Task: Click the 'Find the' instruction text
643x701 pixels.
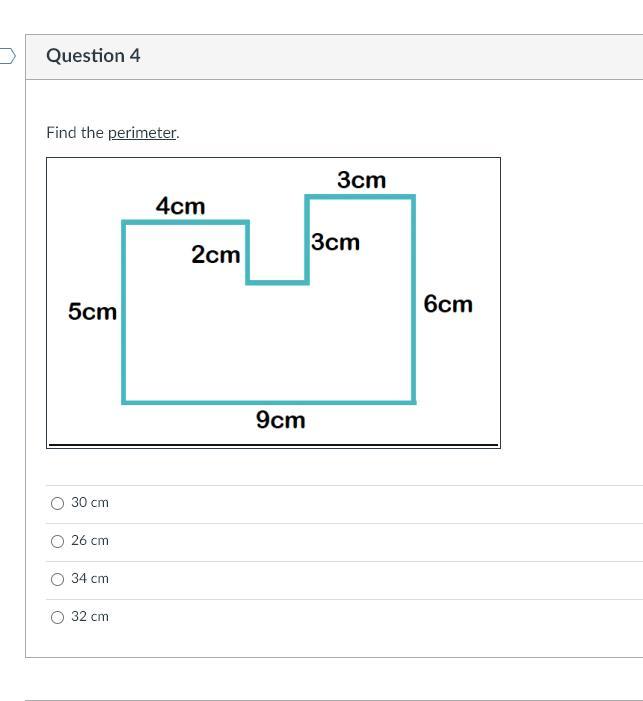Action: click(75, 133)
